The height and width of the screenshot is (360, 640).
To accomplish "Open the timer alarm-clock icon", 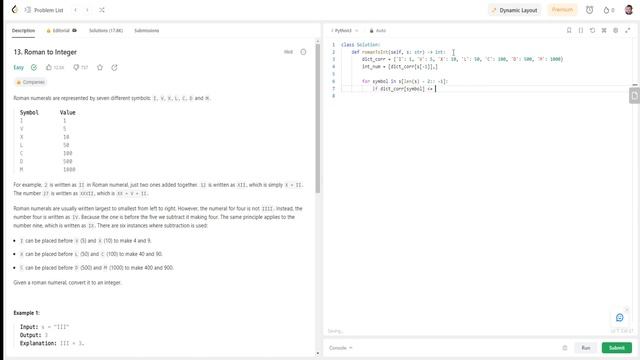I will pos(589,10).
